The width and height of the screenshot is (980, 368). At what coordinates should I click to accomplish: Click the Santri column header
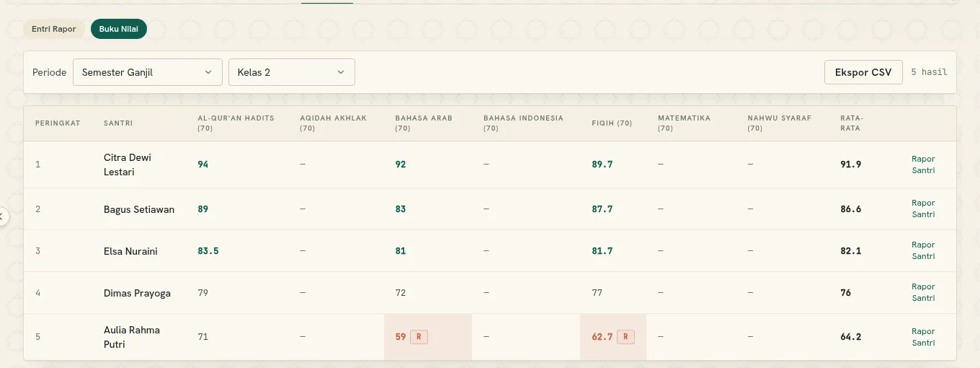click(118, 123)
